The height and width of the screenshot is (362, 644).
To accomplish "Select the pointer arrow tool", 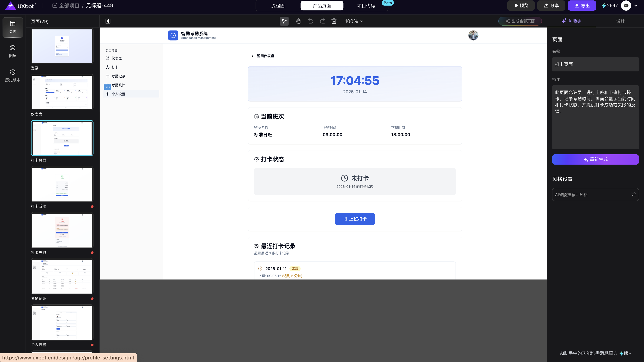I will [284, 21].
